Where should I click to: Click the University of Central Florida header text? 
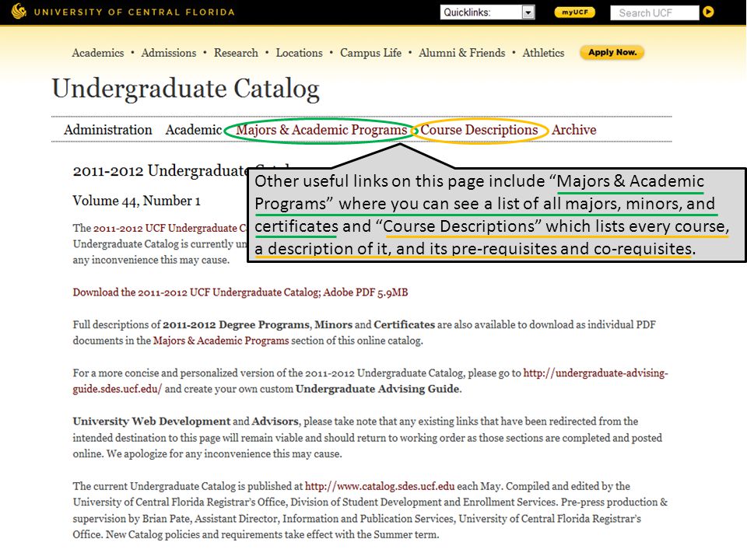pos(135,12)
